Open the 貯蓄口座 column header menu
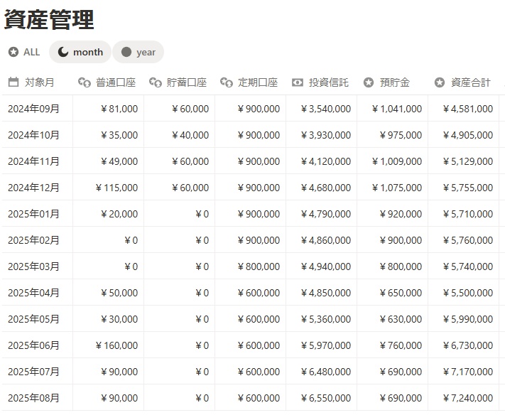This screenshot has width=505, height=420. pos(180,82)
